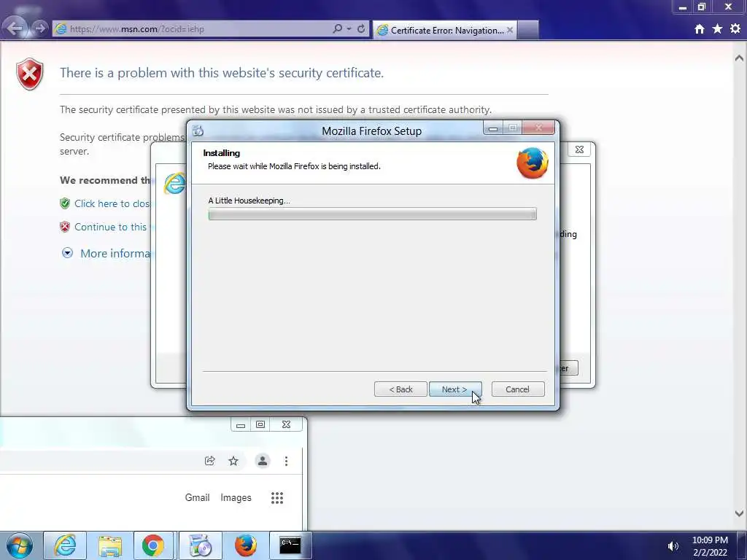Refresh the page in Internet Explorer

pos(361,28)
